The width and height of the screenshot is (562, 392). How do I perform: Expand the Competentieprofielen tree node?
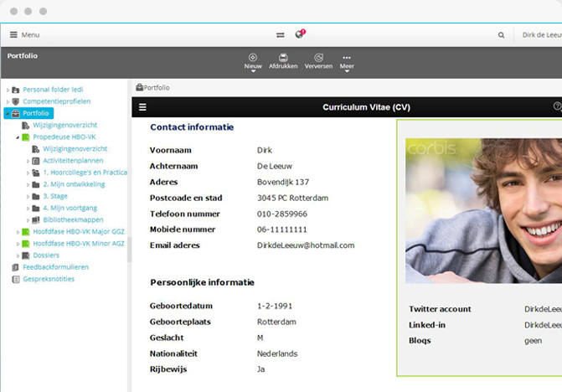pyautogui.click(x=8, y=101)
